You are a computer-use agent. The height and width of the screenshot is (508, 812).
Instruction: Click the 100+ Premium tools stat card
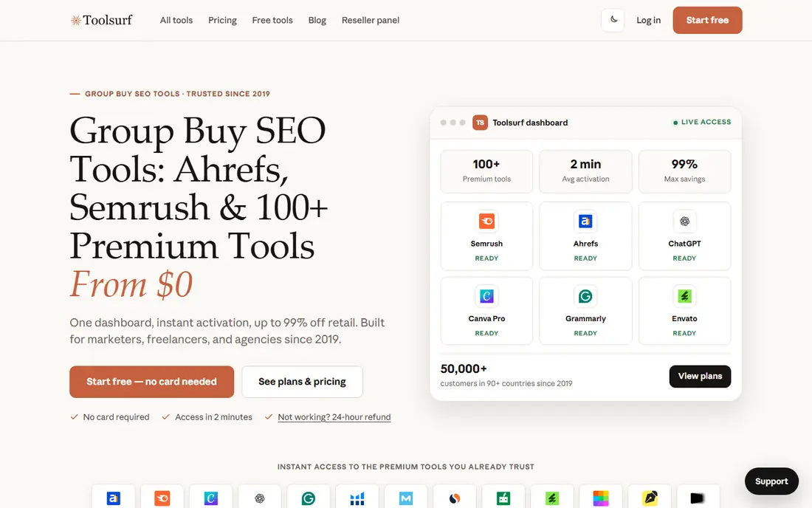[486, 171]
